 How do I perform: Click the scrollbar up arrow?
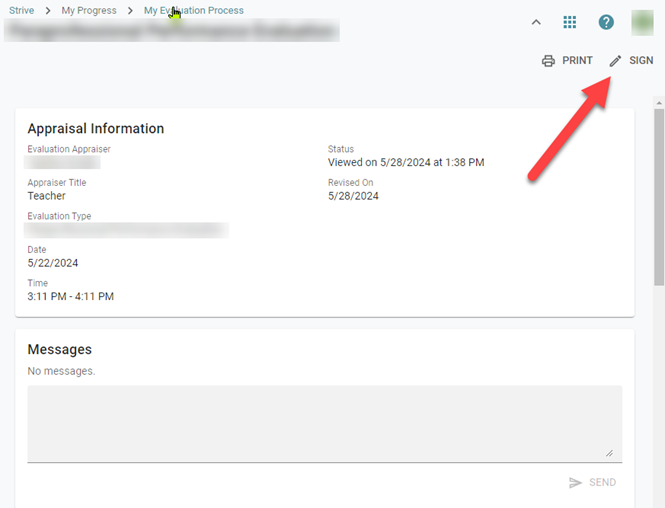[658, 103]
